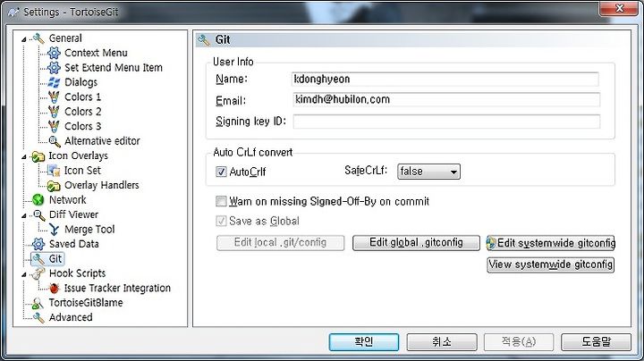
Task: Click the Colors 2 palette icon
Action: coord(54,112)
